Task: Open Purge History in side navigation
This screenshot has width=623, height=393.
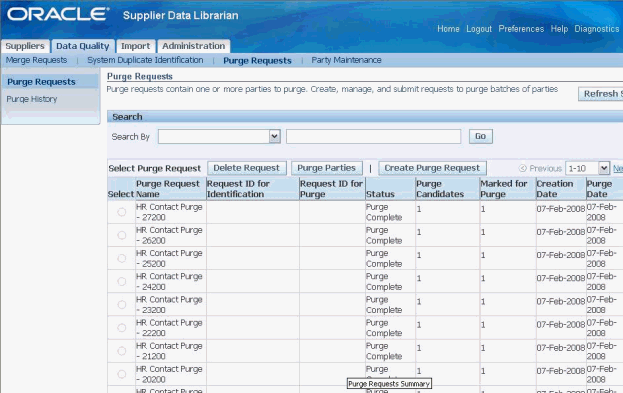Action: 32,99
